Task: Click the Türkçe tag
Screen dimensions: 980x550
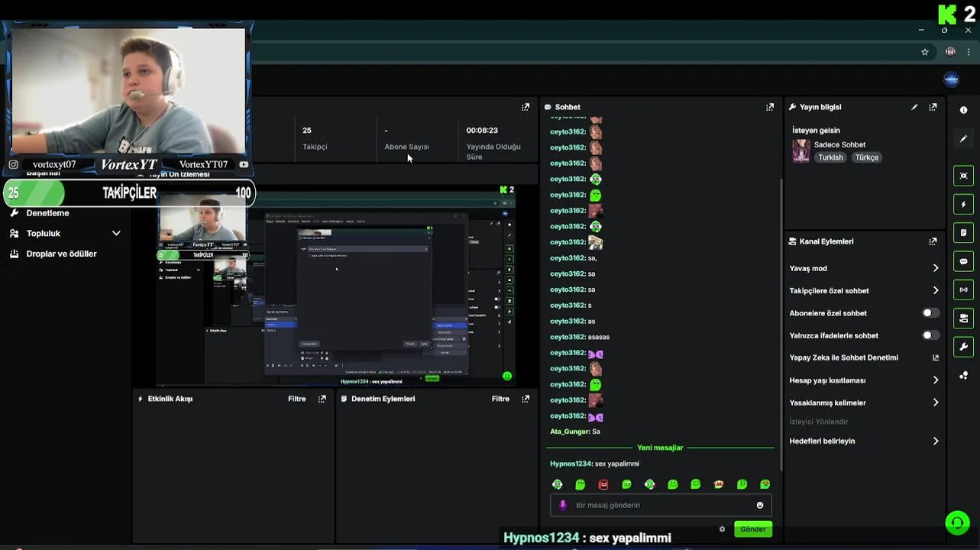Action: point(866,157)
